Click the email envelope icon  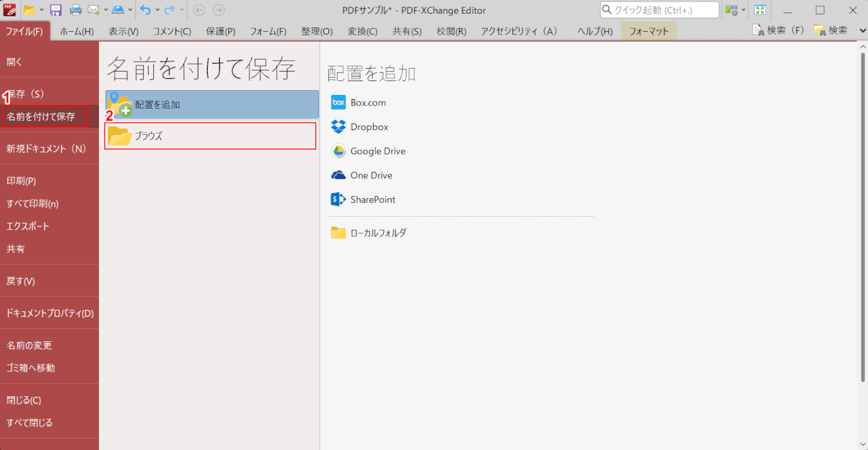click(94, 10)
